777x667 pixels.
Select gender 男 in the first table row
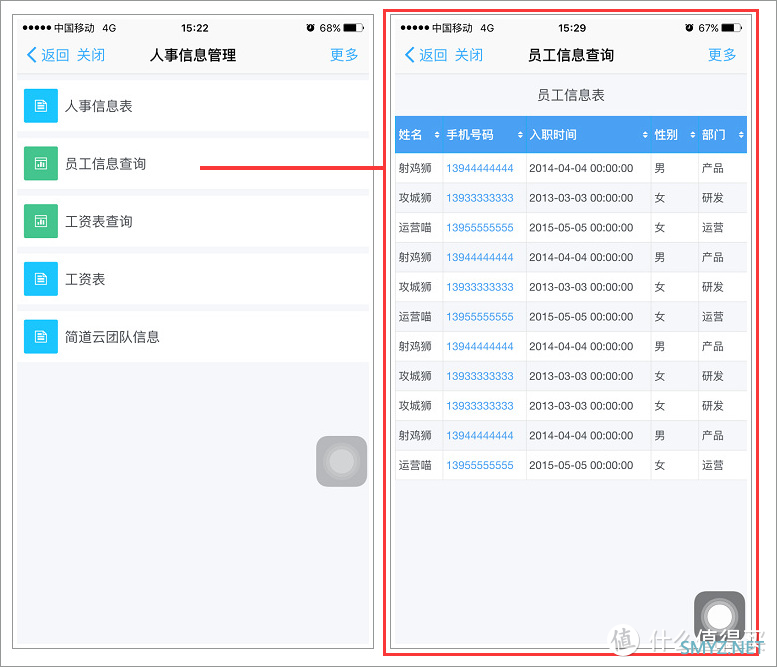[x=660, y=168]
